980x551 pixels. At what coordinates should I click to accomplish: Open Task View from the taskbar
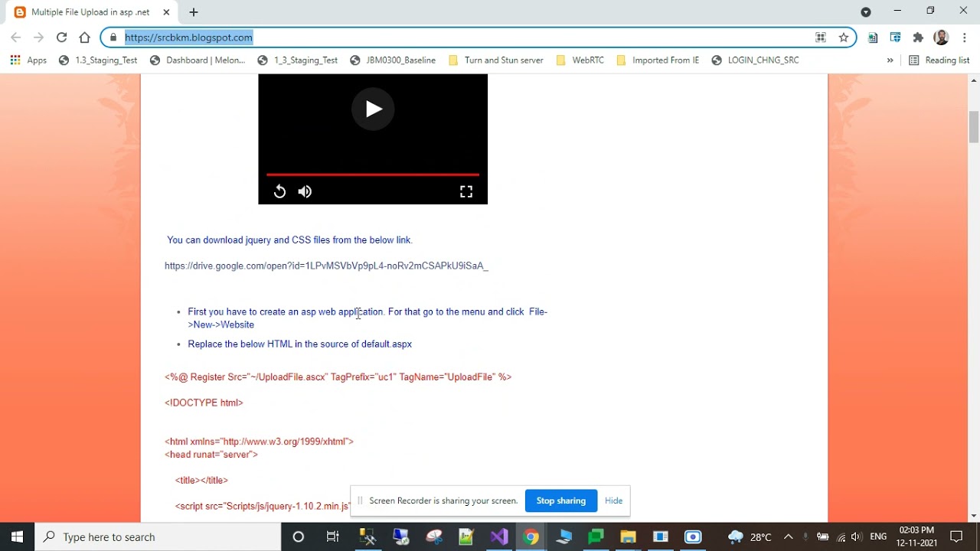click(332, 536)
